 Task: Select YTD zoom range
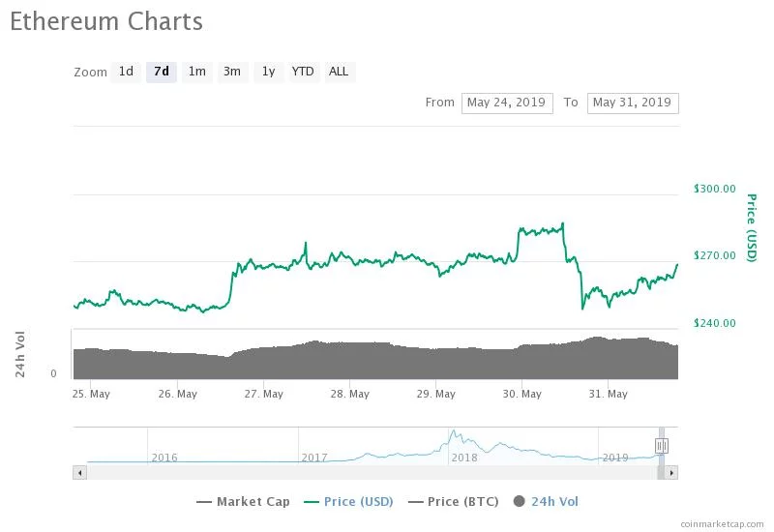[303, 72]
